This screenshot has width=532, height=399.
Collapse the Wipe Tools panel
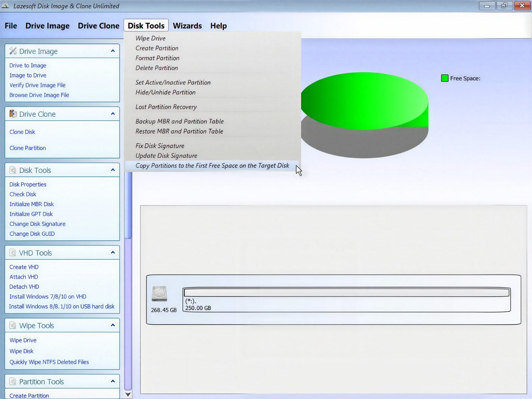113,325
